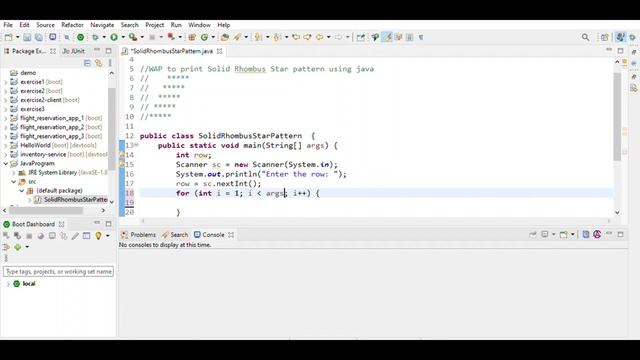The height and width of the screenshot is (360, 640).
Task: Click the Collapse All icon in Package Explorer
Action: 87,63
